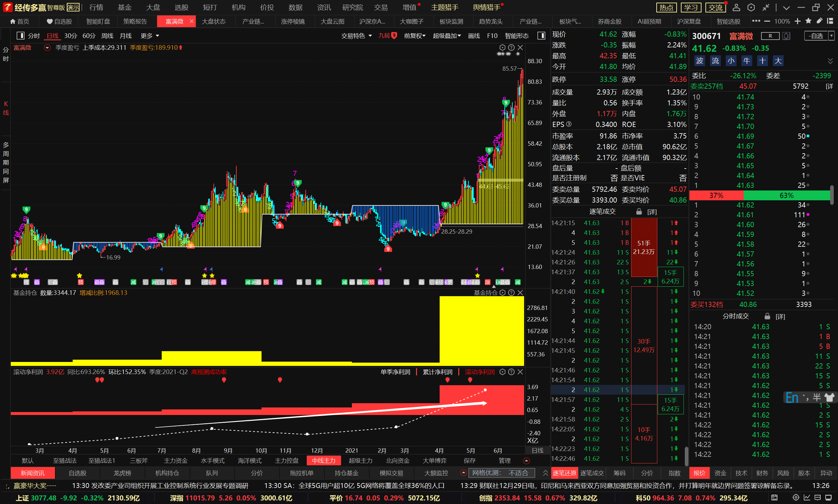
Task: Switch chart period to 30分
Action: (x=71, y=36)
